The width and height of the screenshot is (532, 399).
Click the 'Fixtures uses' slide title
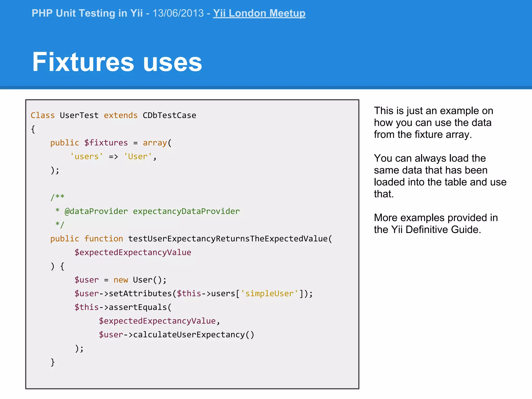coord(117,62)
